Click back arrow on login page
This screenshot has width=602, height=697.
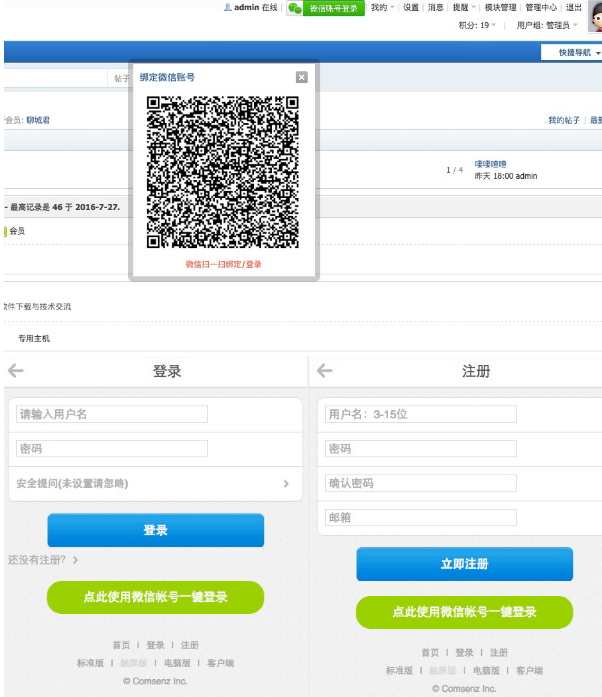coord(16,370)
